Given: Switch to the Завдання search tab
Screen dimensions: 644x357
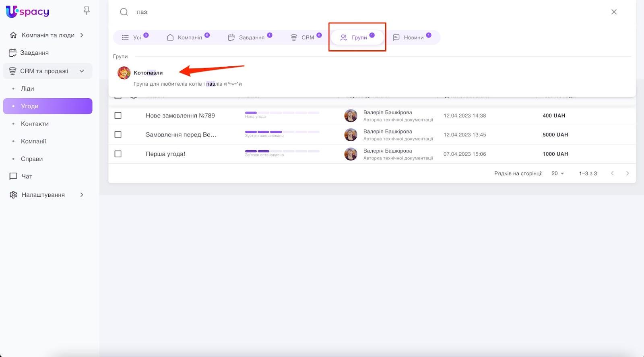Looking at the screenshot, I should coord(250,37).
